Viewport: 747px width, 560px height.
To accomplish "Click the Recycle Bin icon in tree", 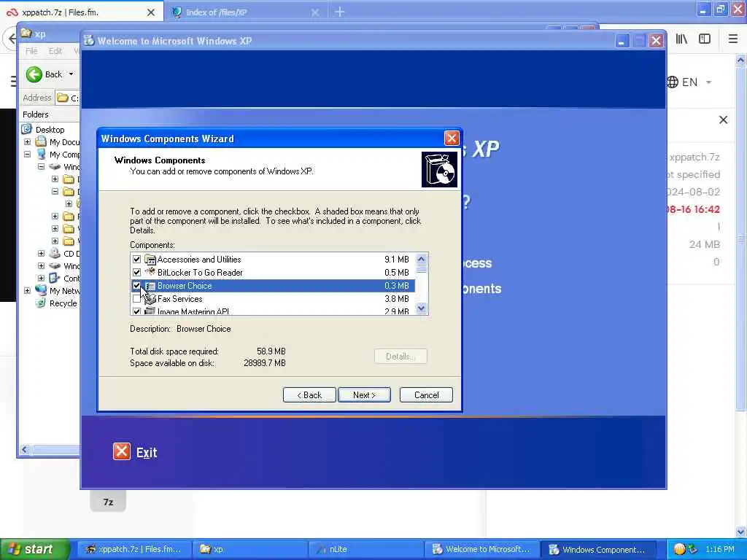I will (41, 303).
